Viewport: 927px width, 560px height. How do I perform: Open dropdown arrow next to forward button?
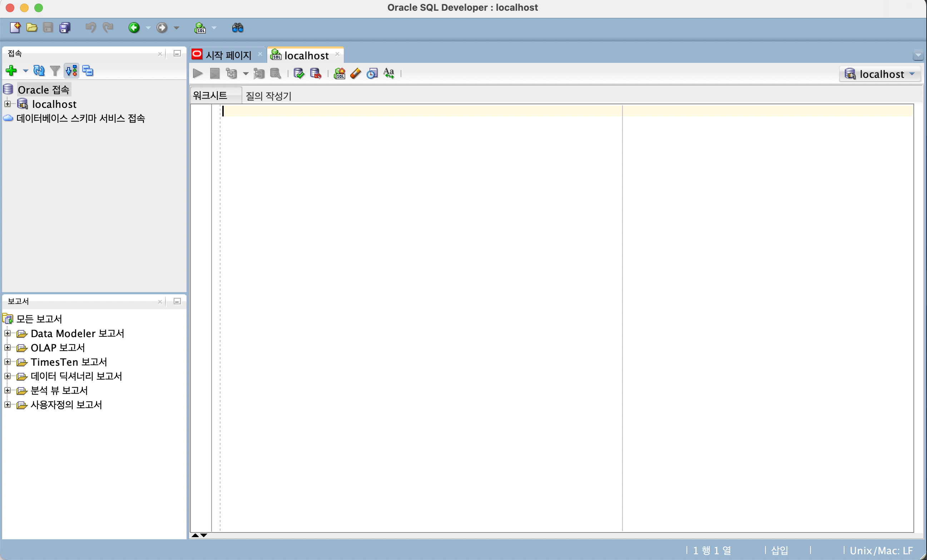tap(177, 28)
